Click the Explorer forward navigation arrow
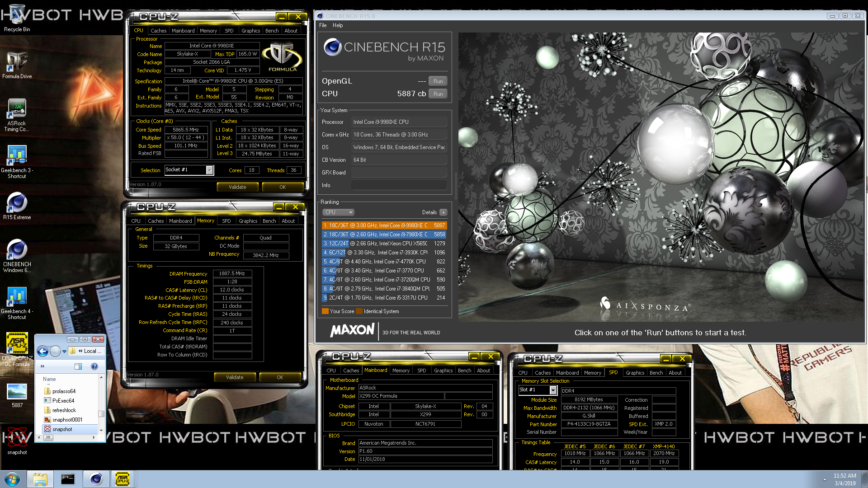The image size is (868, 488). click(55, 351)
